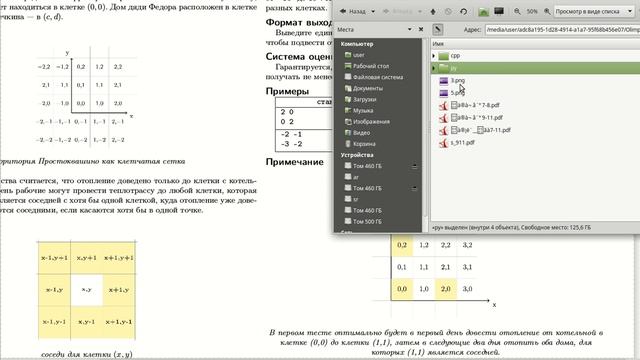Open the Просмотр в виде списка dropdown
The width and height of the screenshot is (640, 360).
coord(593,11)
